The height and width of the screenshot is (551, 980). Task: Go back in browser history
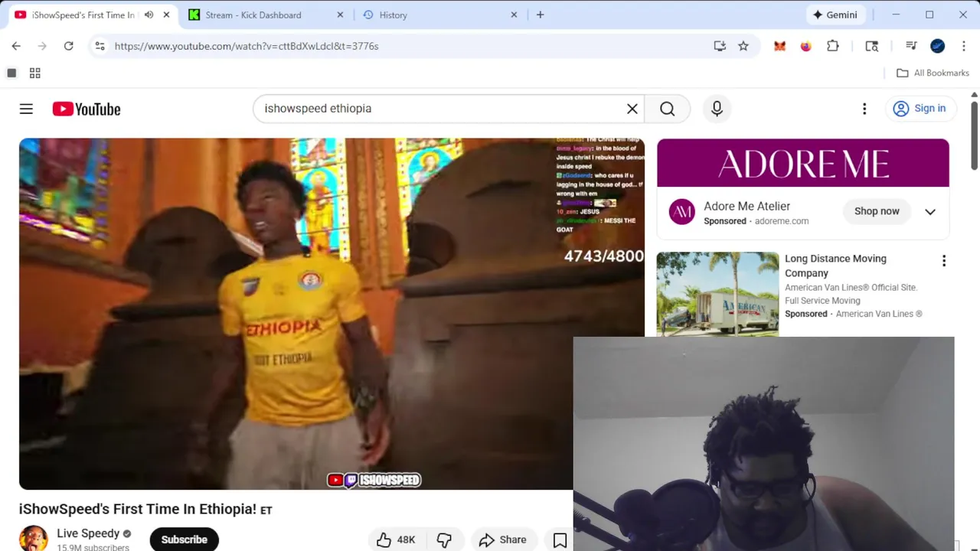[x=16, y=46]
